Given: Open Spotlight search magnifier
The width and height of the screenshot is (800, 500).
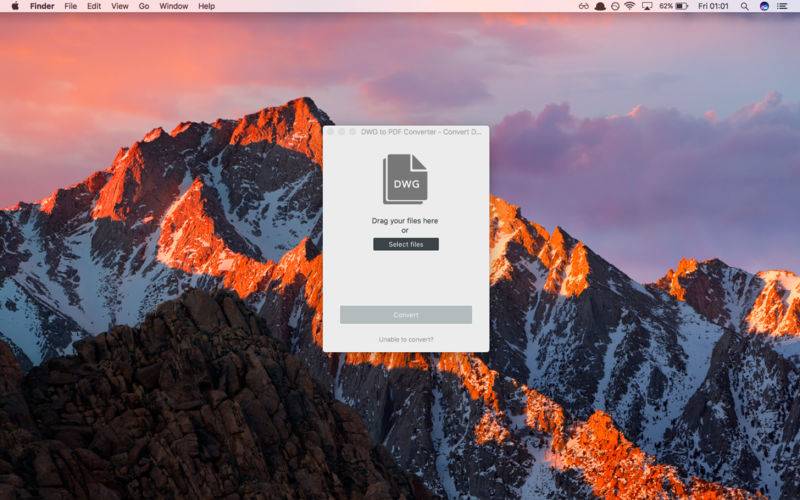Looking at the screenshot, I should click(745, 6).
